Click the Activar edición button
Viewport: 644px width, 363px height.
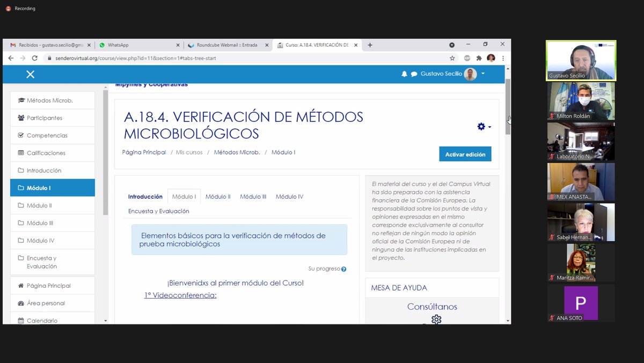tap(465, 154)
